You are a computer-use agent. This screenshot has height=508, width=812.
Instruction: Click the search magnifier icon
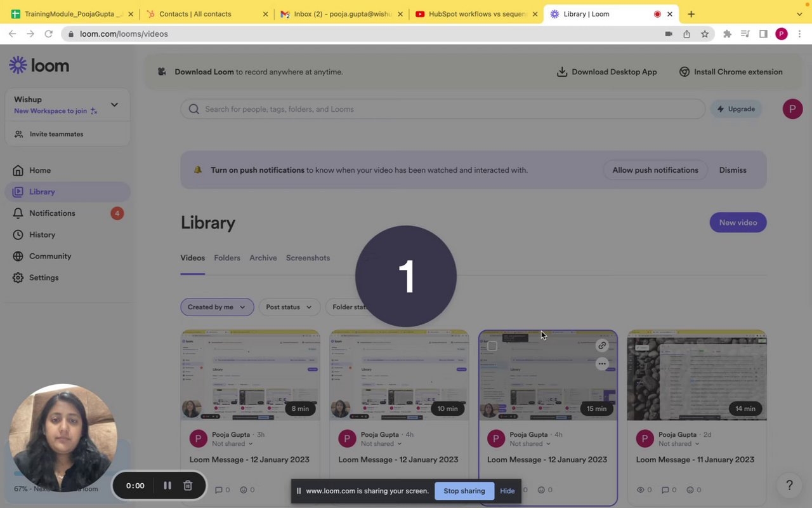[x=194, y=109]
